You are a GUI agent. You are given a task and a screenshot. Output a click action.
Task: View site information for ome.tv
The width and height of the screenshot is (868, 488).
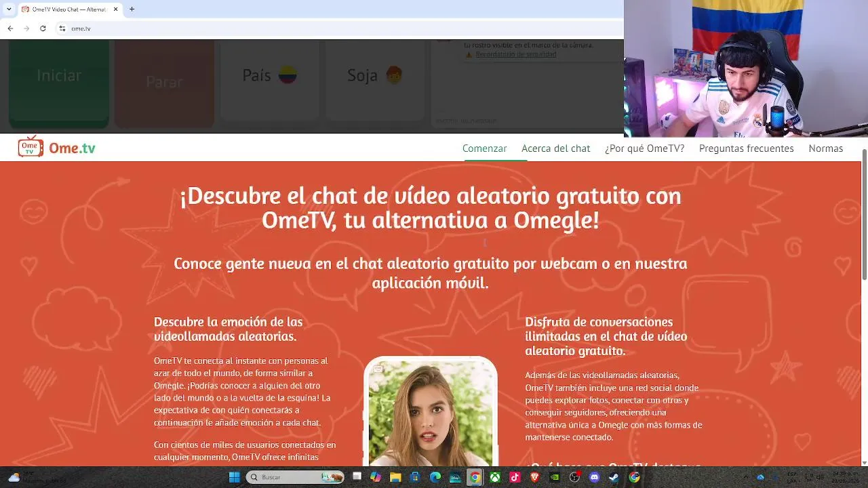click(62, 28)
